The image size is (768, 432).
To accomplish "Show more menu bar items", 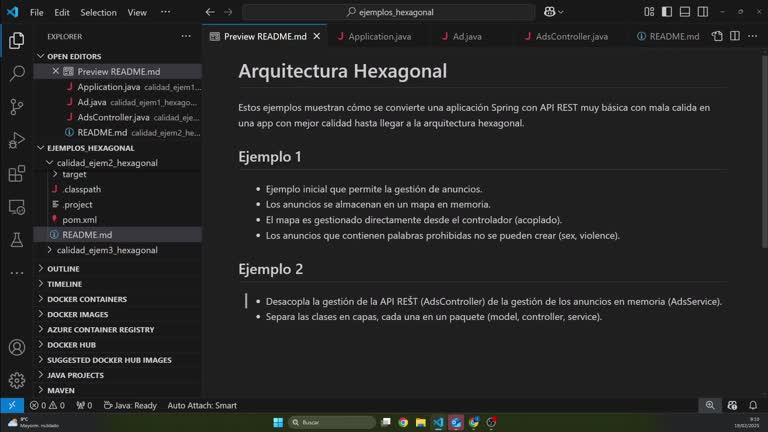I will pyautogui.click(x=166, y=12).
